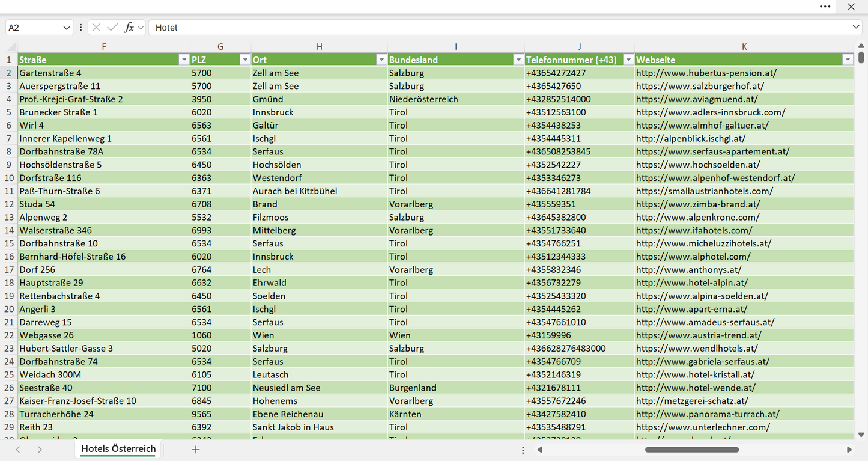Click the formula bar cancel X icon
Viewport: 868px width, 461px height.
[x=97, y=28]
